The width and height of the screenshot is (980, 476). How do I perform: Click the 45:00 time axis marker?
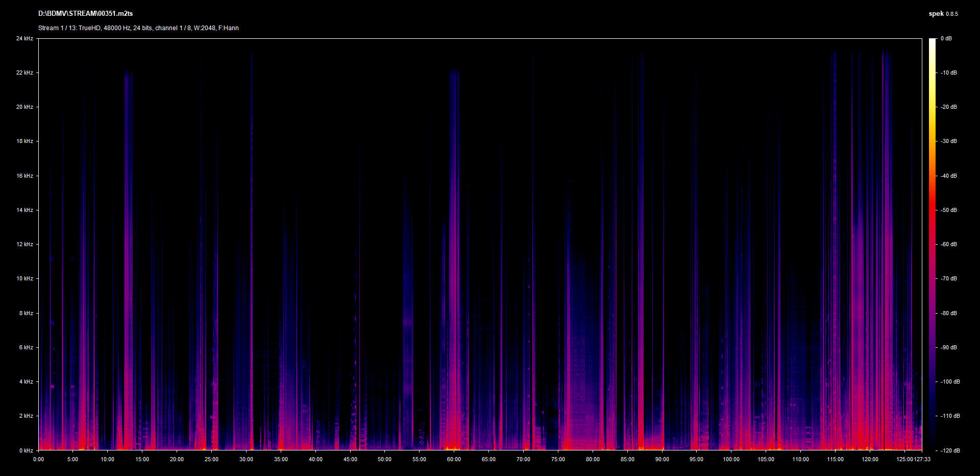pyautogui.click(x=350, y=459)
